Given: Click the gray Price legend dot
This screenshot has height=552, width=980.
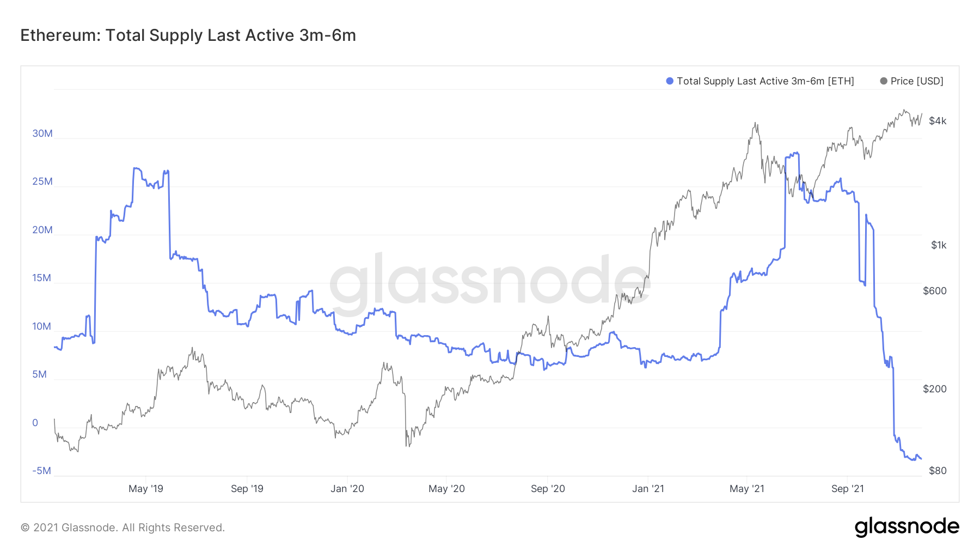Looking at the screenshot, I should pos(884,81).
